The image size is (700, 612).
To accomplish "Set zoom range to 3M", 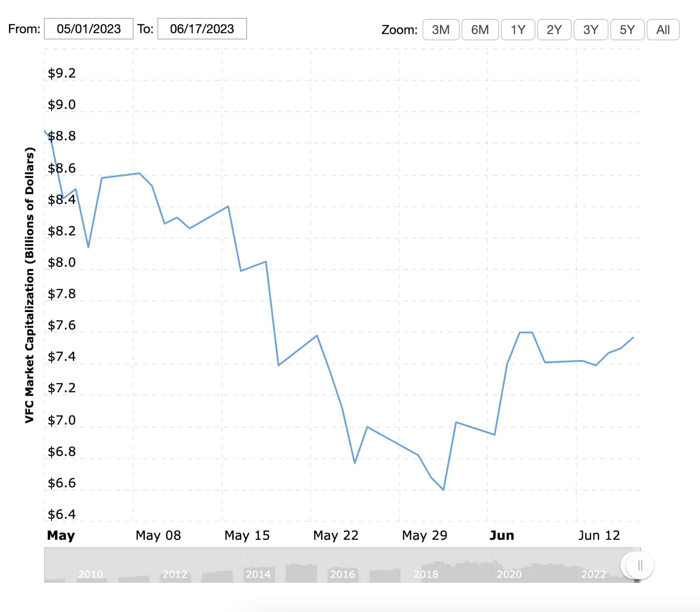I will tap(441, 30).
